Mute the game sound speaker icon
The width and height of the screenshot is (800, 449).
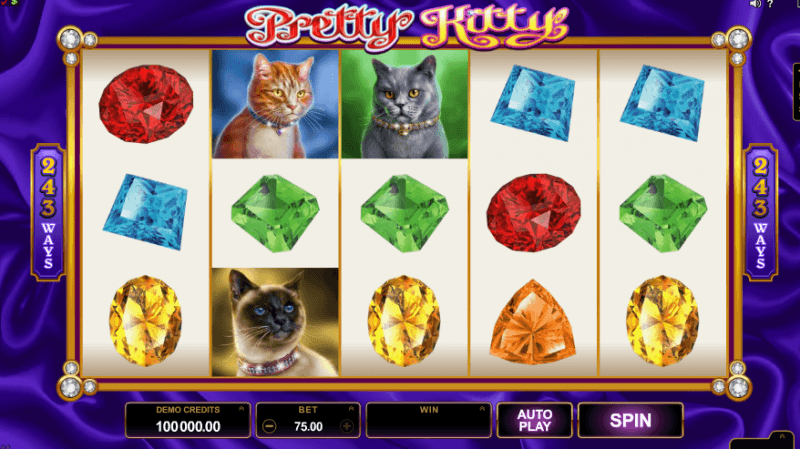point(755,4)
